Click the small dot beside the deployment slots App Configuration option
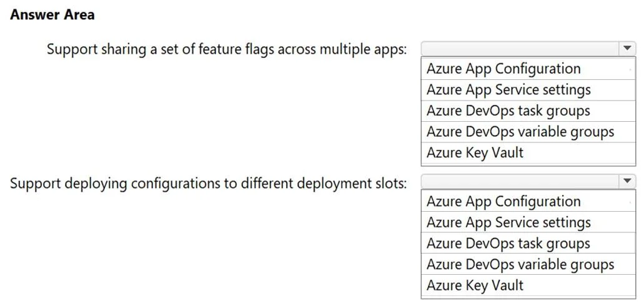Image resolution: width=644 pixels, height=306 pixels. point(630,202)
